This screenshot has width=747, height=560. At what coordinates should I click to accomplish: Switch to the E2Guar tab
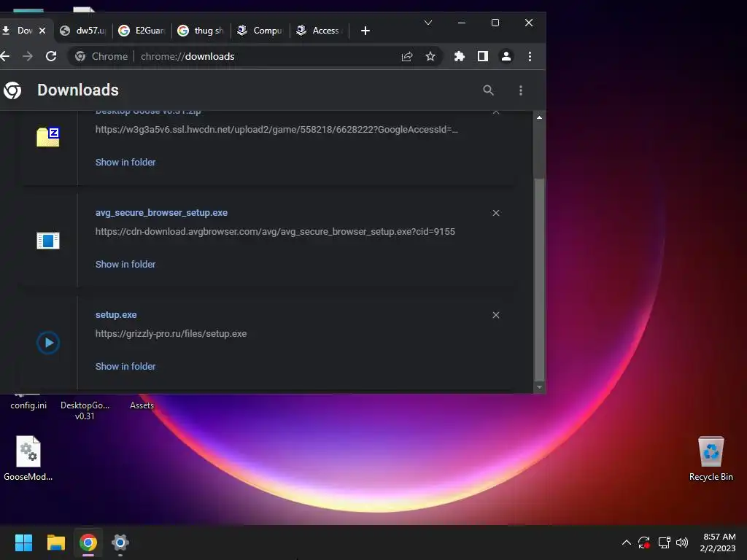(142, 31)
